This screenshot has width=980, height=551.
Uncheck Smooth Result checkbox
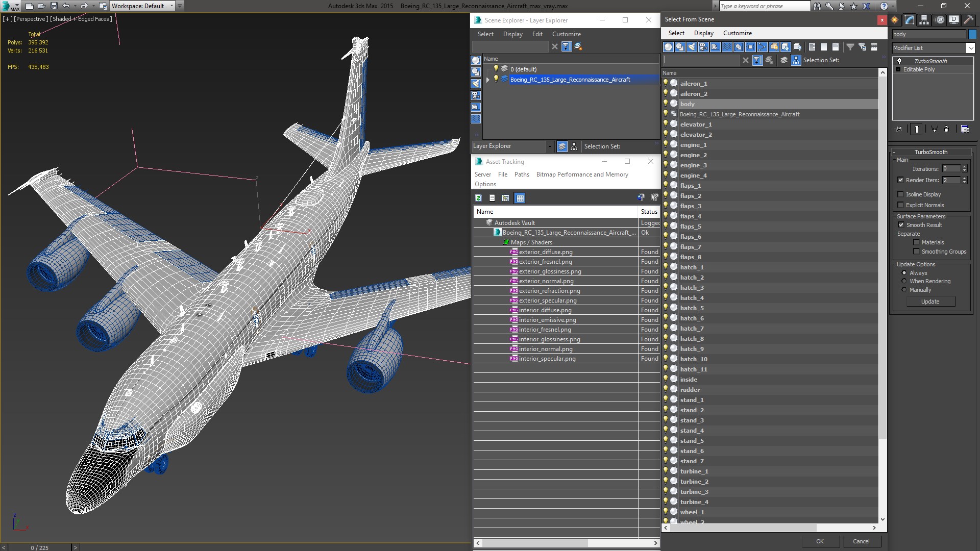tap(901, 225)
